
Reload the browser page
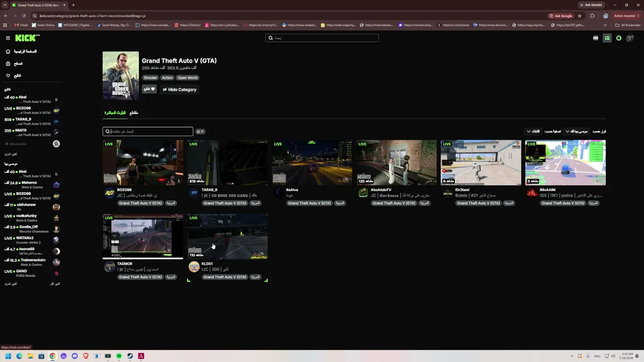click(x=24, y=16)
